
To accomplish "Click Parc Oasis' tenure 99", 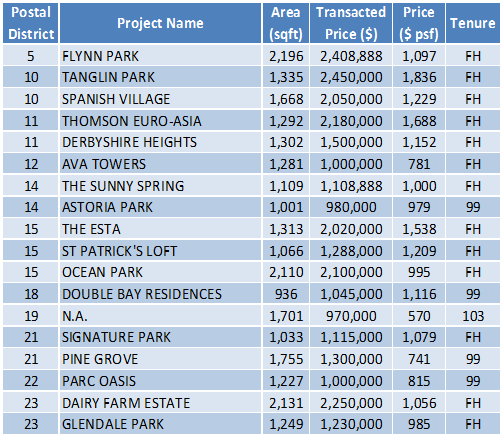I will [x=473, y=381].
